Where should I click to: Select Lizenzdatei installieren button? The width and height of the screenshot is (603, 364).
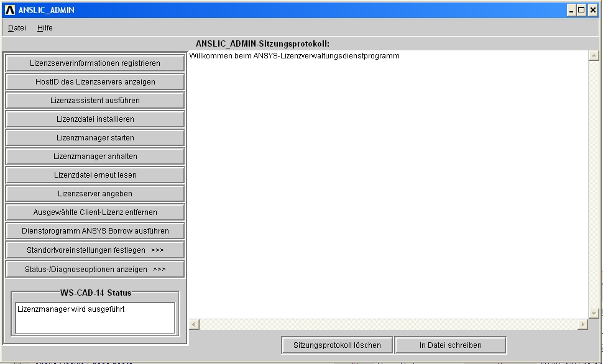[95, 119]
